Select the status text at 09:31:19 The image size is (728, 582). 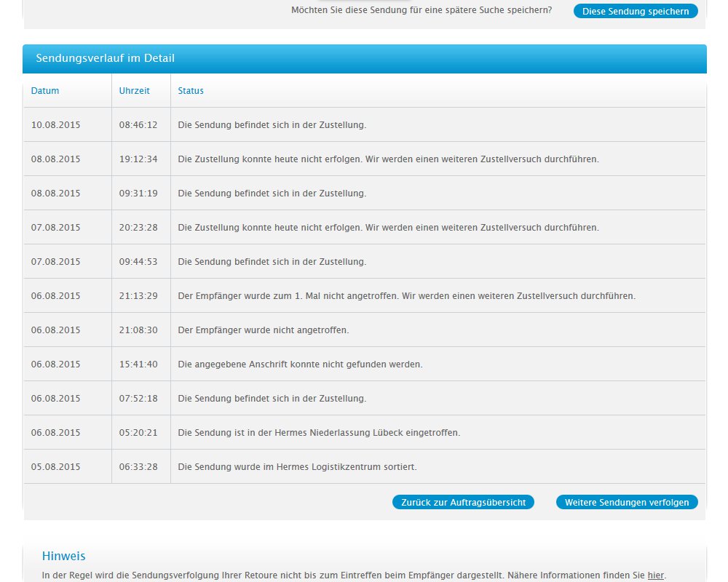[272, 194]
